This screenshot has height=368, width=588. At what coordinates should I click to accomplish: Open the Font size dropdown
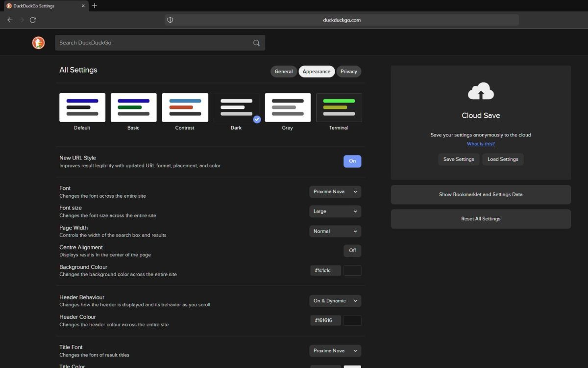335,211
